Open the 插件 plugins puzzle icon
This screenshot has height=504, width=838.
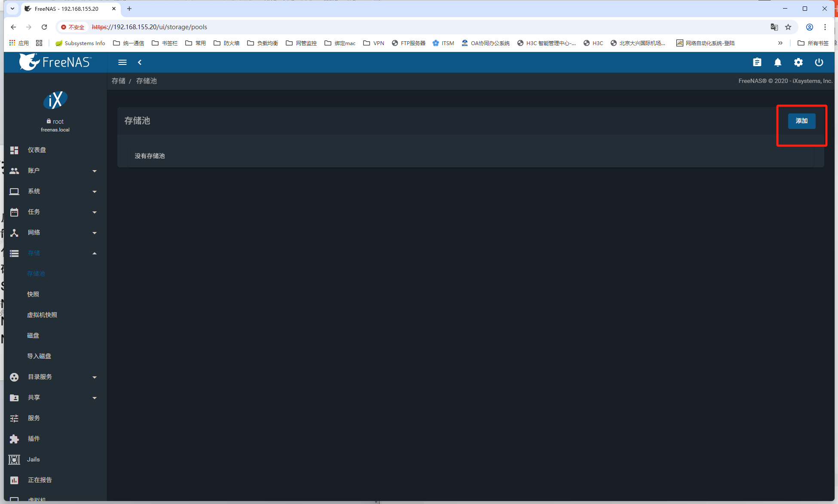point(14,439)
